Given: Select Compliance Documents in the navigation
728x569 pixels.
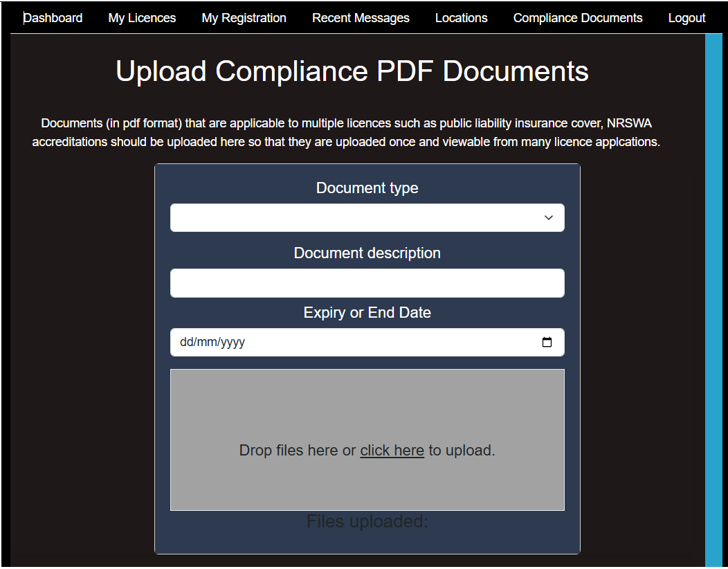Looking at the screenshot, I should coord(577,18).
